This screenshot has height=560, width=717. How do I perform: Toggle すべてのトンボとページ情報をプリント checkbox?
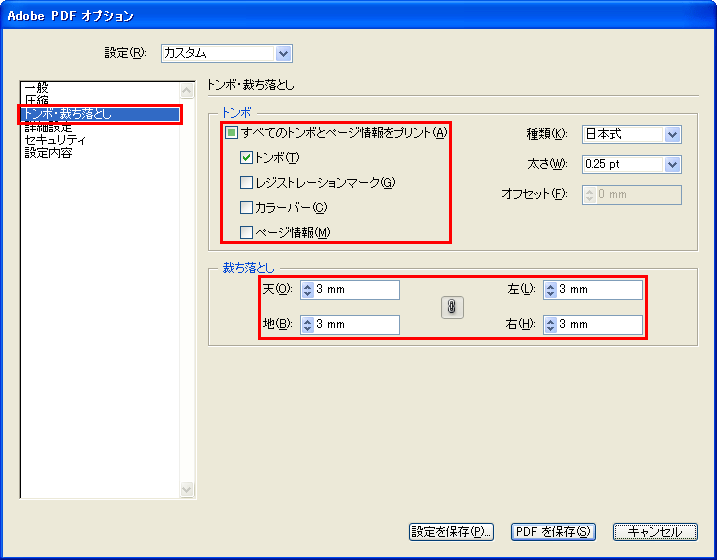point(231,133)
